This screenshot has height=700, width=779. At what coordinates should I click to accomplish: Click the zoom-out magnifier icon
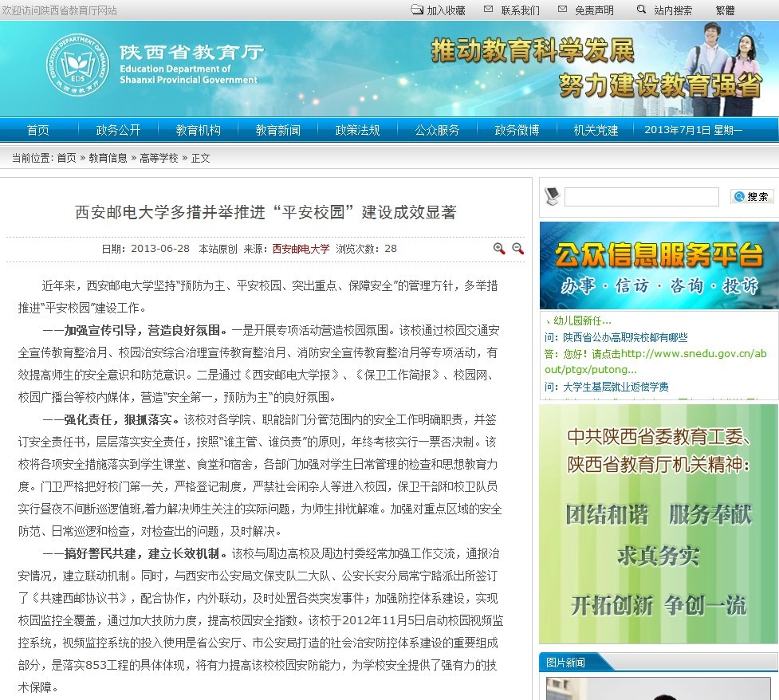(517, 249)
